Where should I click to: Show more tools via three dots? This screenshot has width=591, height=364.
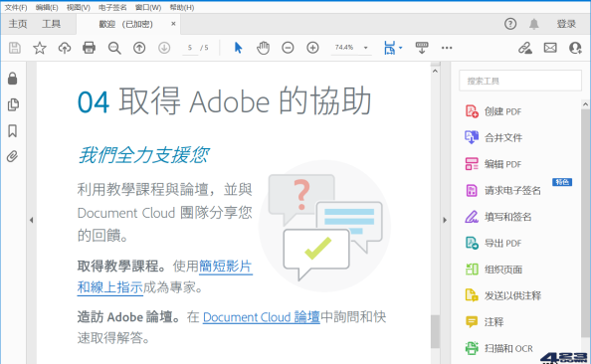coord(447,48)
